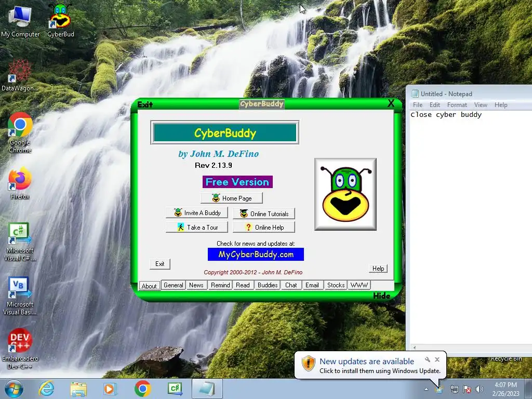
Task: Open the WWW tab
Action: pos(359,285)
